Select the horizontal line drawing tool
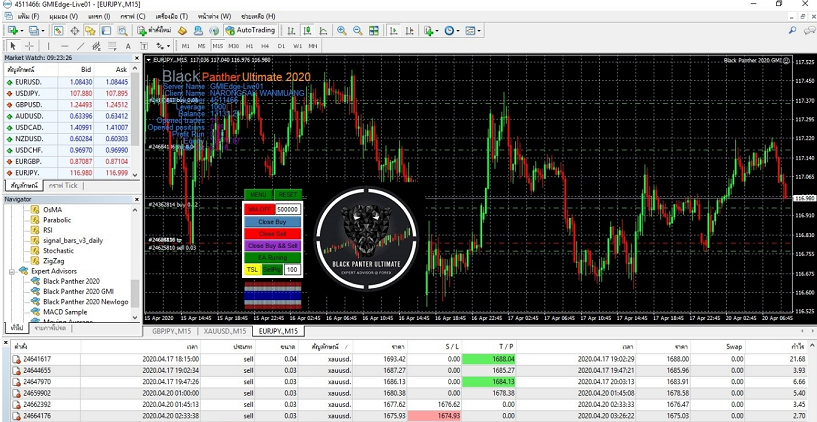Viewport: 817px width, 422px height. pos(65,46)
